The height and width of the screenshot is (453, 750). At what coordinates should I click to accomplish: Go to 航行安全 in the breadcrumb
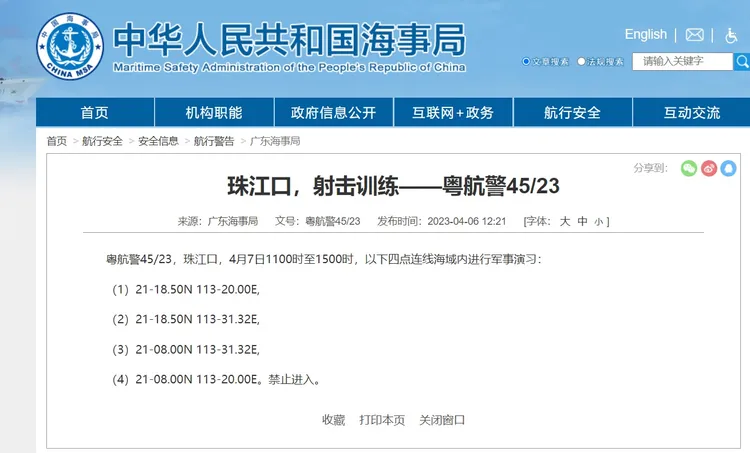pyautogui.click(x=102, y=141)
